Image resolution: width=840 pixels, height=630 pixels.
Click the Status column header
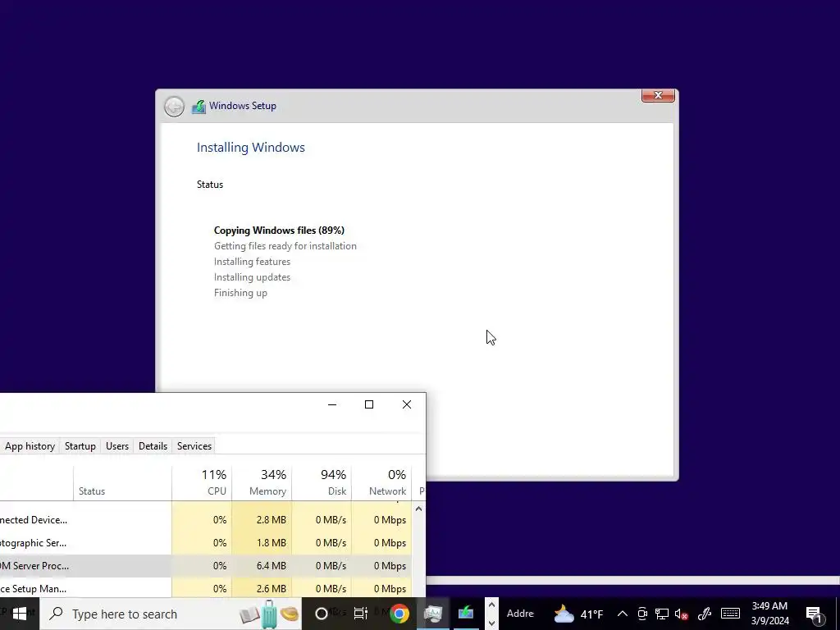123,482
